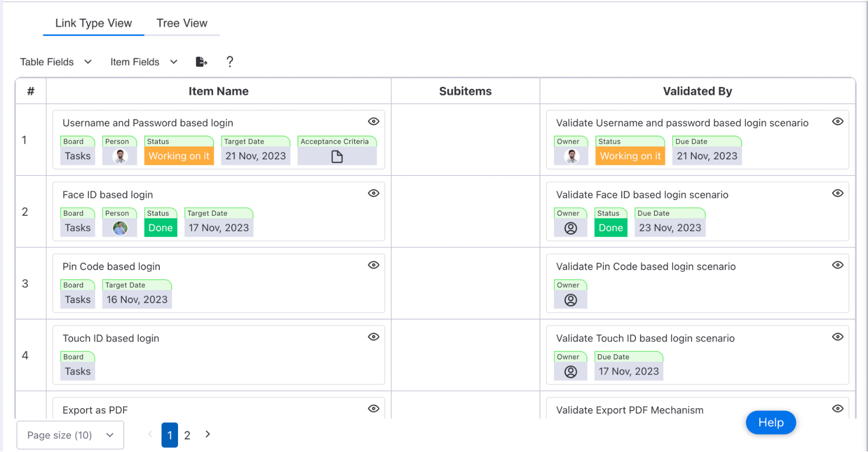Go to page 2 in pagination
Screen dimensions: 868x452
click(187, 435)
